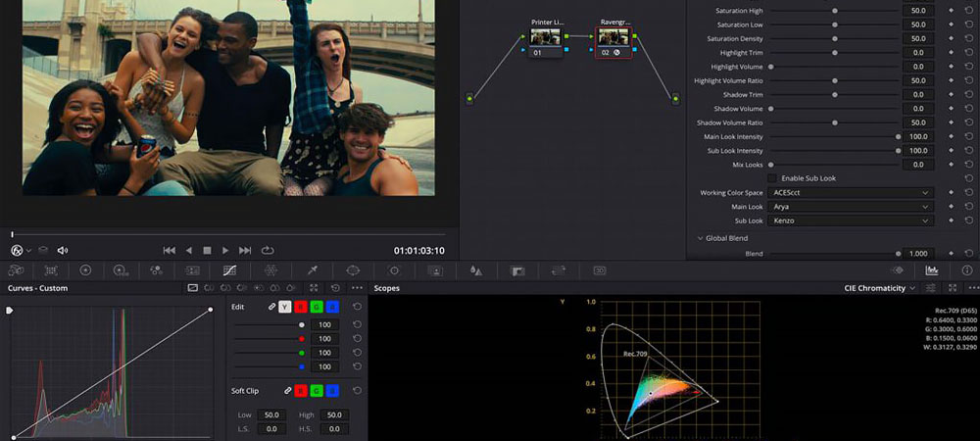Switch to Custom curves mode
The width and height of the screenshot is (980, 441).
[192, 288]
